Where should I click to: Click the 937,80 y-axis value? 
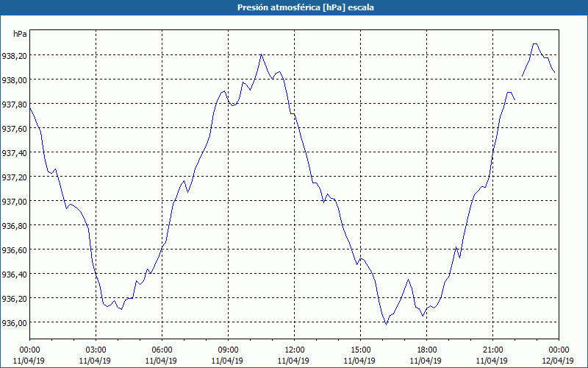coord(14,104)
